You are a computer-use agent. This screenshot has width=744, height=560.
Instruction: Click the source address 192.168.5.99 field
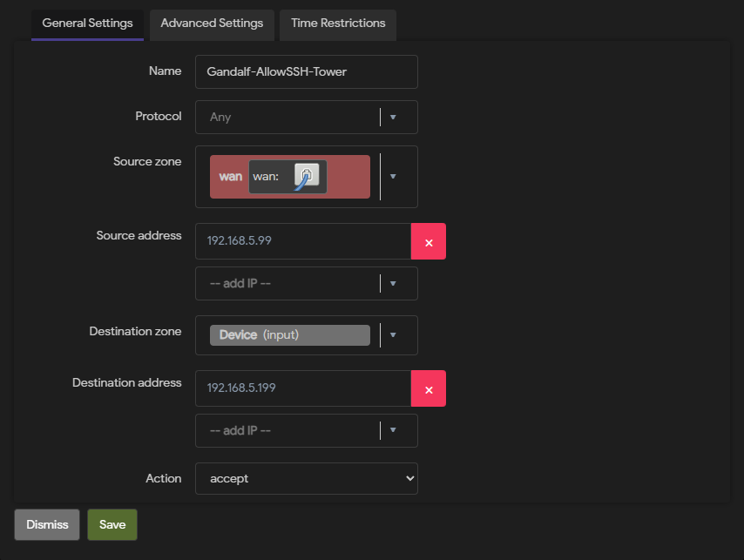pyautogui.click(x=303, y=241)
